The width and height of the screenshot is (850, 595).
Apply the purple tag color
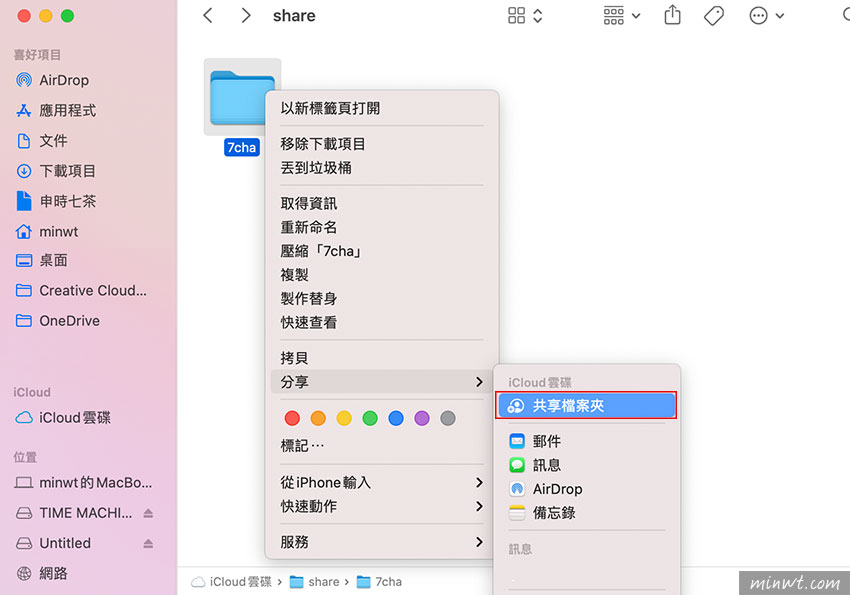(x=422, y=418)
